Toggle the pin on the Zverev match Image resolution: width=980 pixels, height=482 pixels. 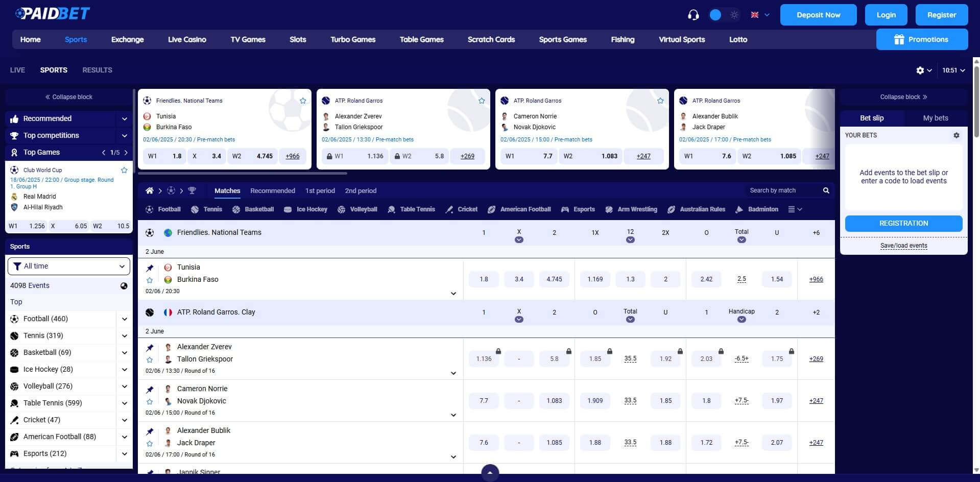click(150, 348)
